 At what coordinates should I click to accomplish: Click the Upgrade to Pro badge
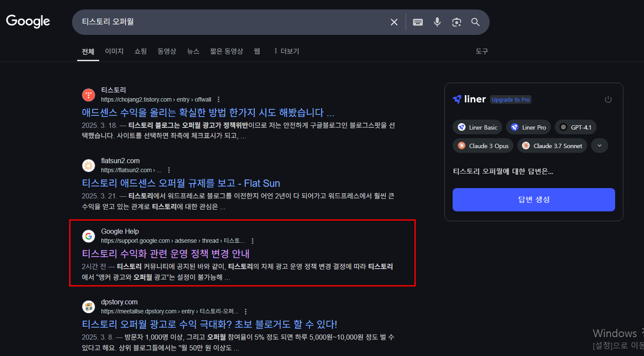511,99
